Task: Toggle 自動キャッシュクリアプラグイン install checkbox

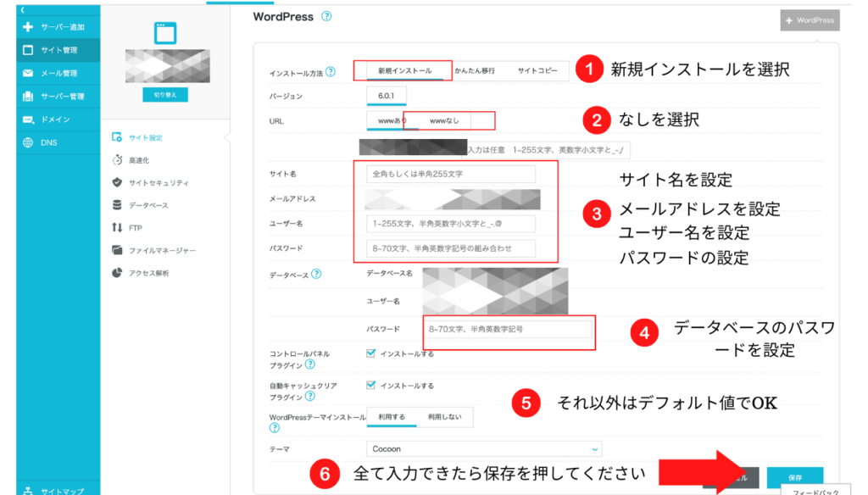Action: click(x=370, y=385)
